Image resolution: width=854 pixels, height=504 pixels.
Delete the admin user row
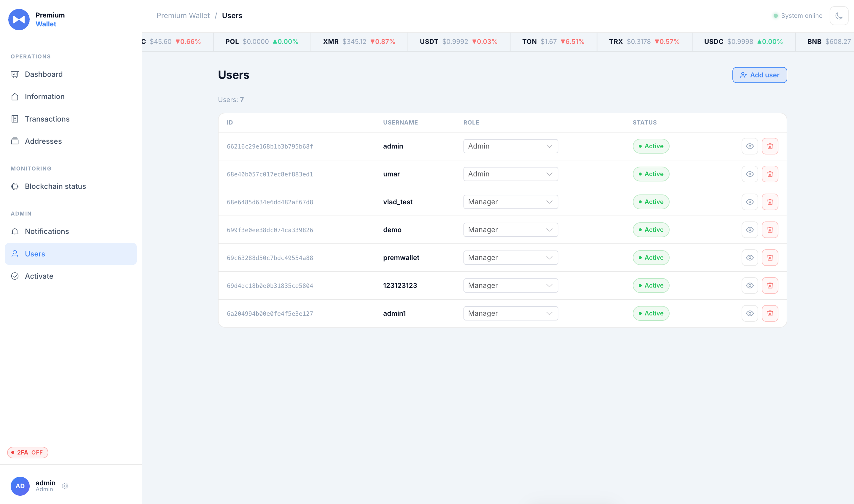pos(770,146)
